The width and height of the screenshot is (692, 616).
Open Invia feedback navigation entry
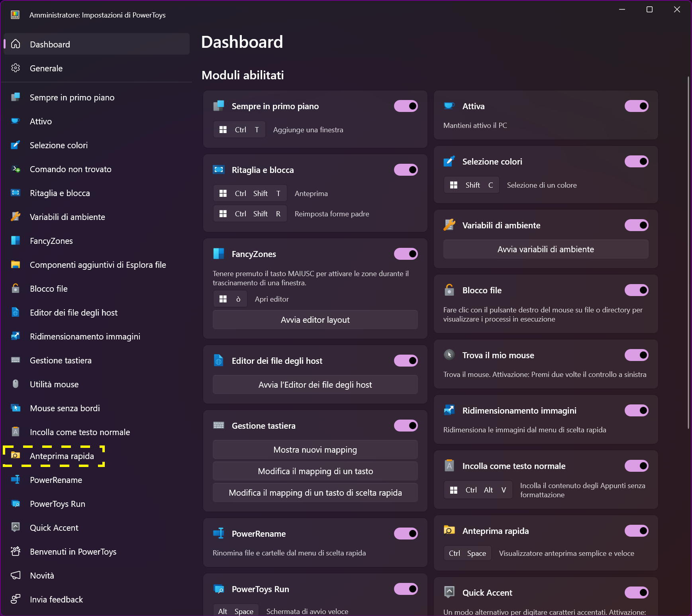point(96,599)
